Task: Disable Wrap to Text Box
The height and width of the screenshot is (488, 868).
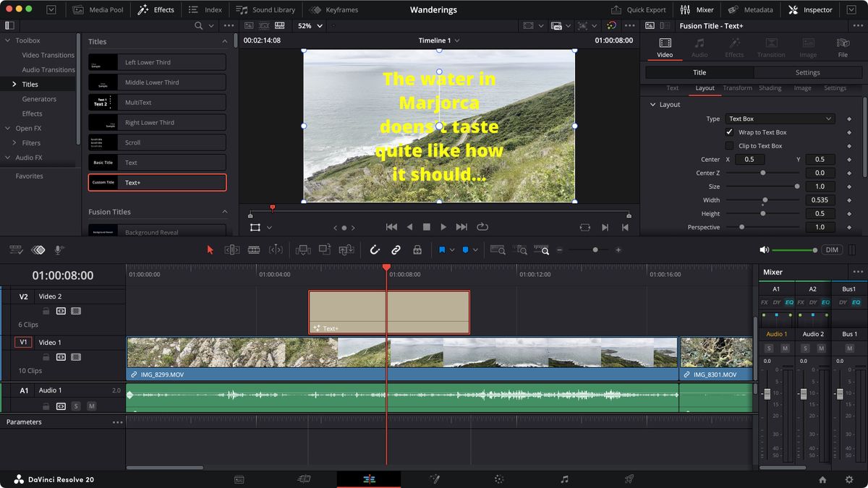Action: click(729, 131)
